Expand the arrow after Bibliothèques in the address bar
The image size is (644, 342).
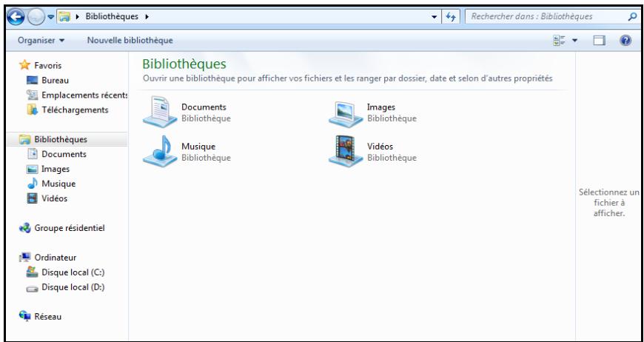(x=147, y=17)
